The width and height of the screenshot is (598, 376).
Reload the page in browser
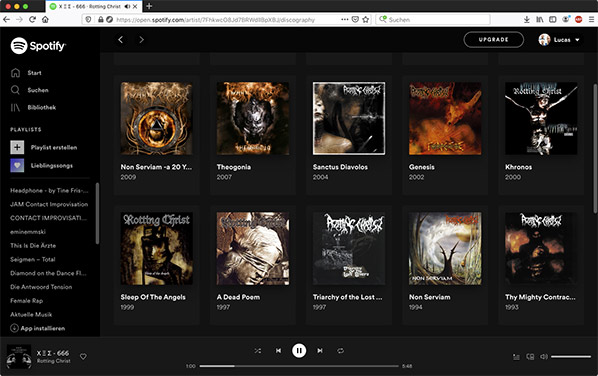click(x=32, y=19)
